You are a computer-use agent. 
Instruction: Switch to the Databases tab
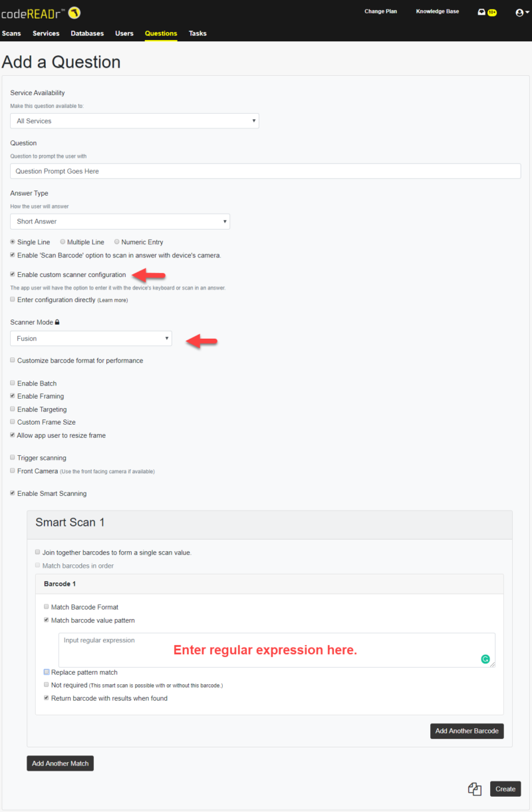point(87,33)
